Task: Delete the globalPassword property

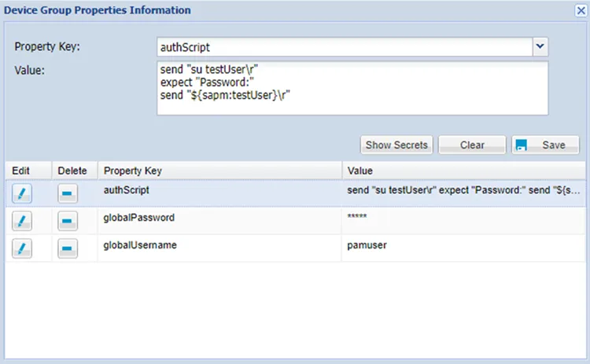Action: 68,221
